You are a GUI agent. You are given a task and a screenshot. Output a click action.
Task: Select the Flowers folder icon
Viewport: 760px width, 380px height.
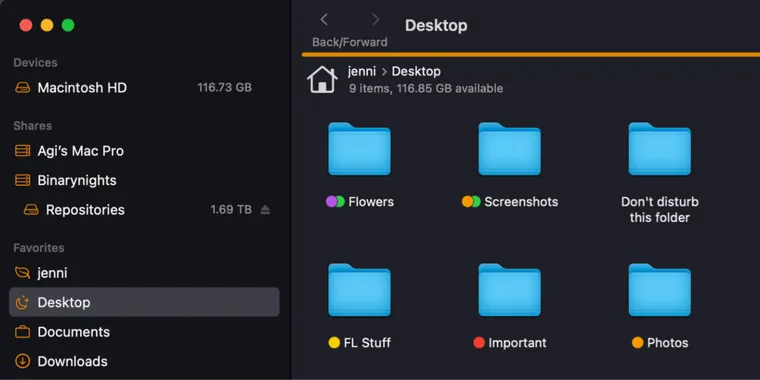click(x=359, y=149)
